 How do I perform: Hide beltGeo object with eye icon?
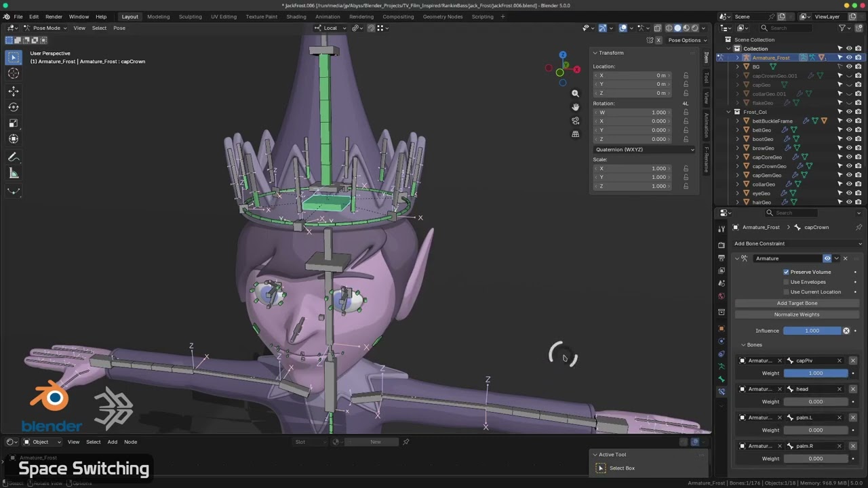pyautogui.click(x=849, y=130)
